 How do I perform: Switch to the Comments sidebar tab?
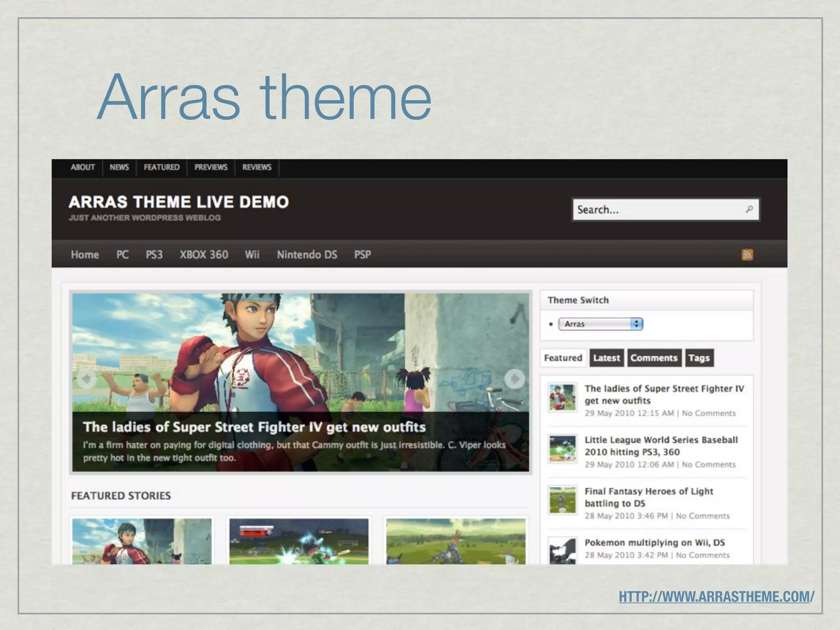point(654,358)
